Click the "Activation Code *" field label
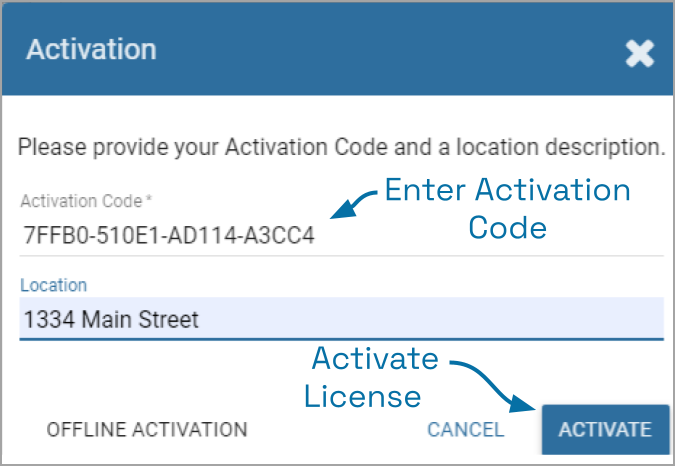Image resolution: width=675 pixels, height=466 pixels. pyautogui.click(x=82, y=202)
